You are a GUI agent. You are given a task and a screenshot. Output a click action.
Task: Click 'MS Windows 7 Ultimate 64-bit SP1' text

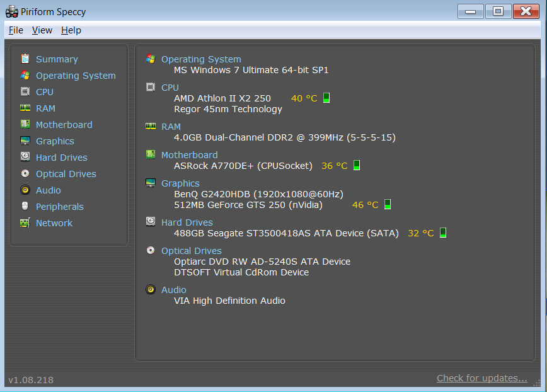[x=251, y=70]
